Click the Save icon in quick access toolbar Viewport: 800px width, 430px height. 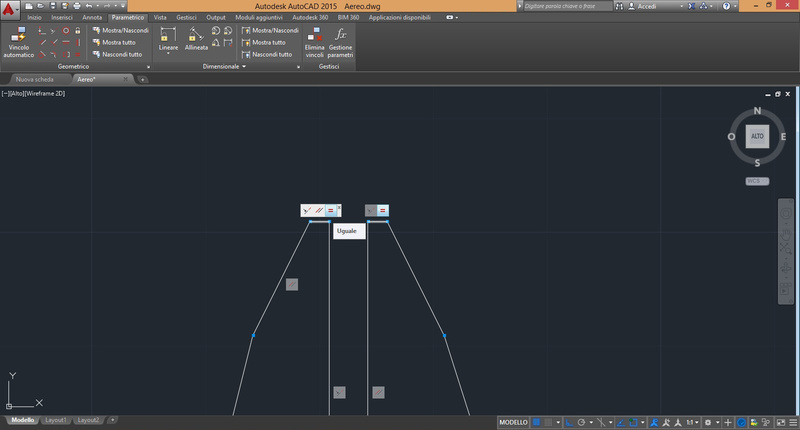click(53, 6)
